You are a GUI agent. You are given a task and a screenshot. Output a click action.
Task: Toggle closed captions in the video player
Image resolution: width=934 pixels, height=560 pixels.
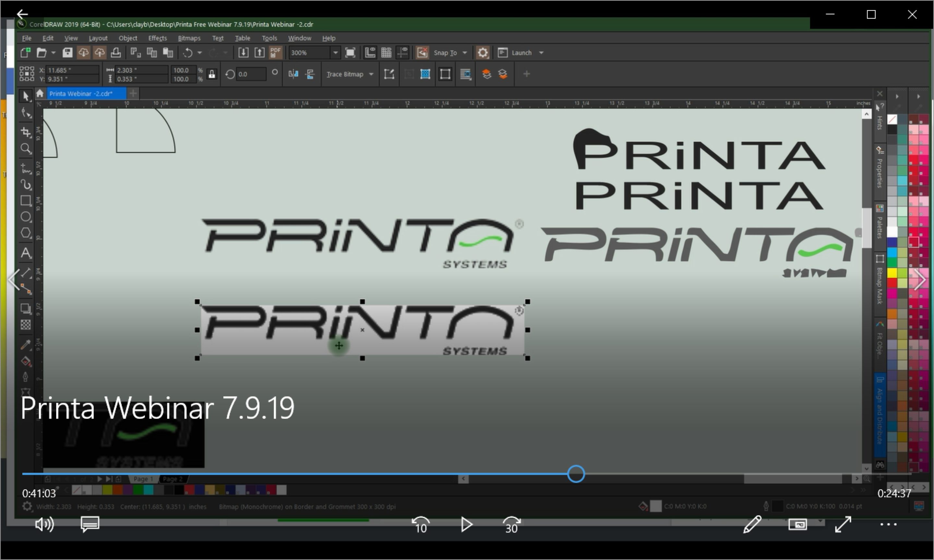pos(90,524)
